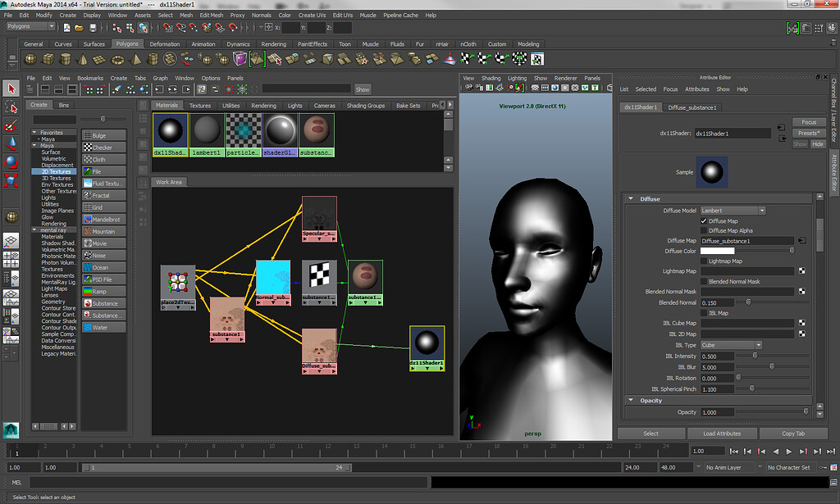Create a Ramp texture node

tap(103, 292)
